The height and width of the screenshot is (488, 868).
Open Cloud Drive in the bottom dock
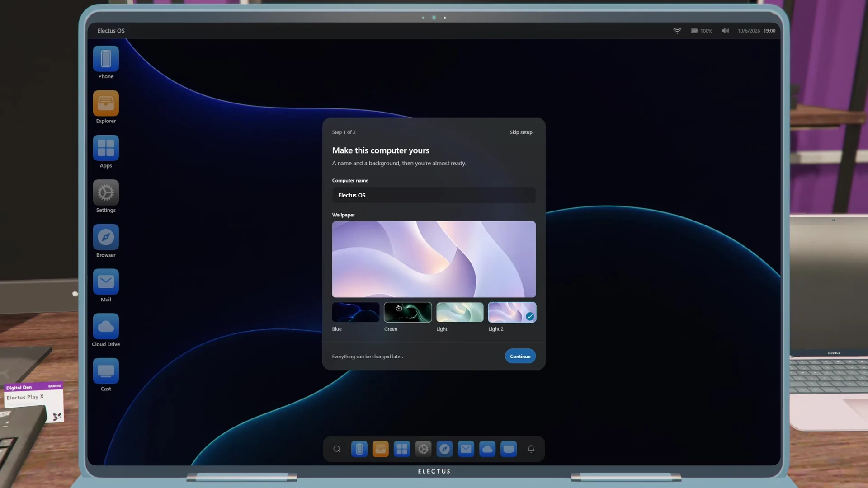coord(487,449)
